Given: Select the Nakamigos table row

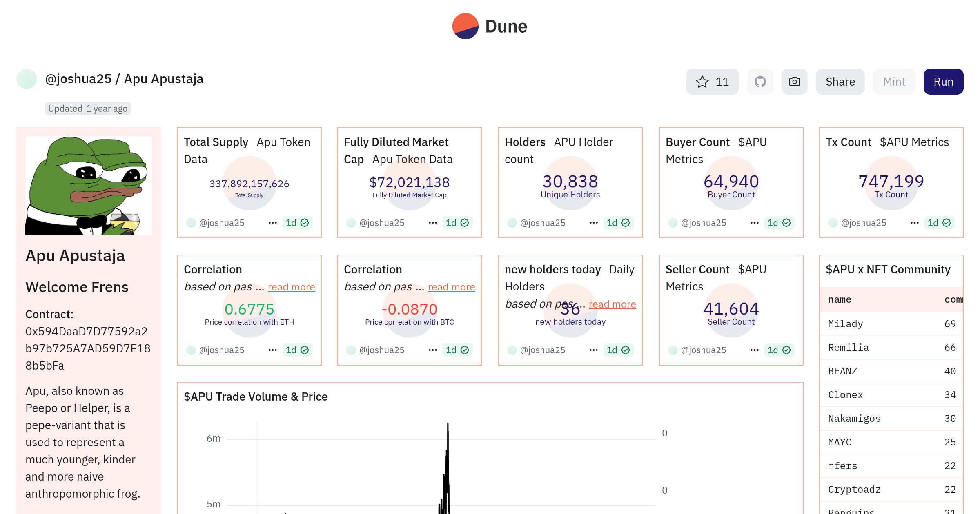Looking at the screenshot, I should [x=891, y=419].
